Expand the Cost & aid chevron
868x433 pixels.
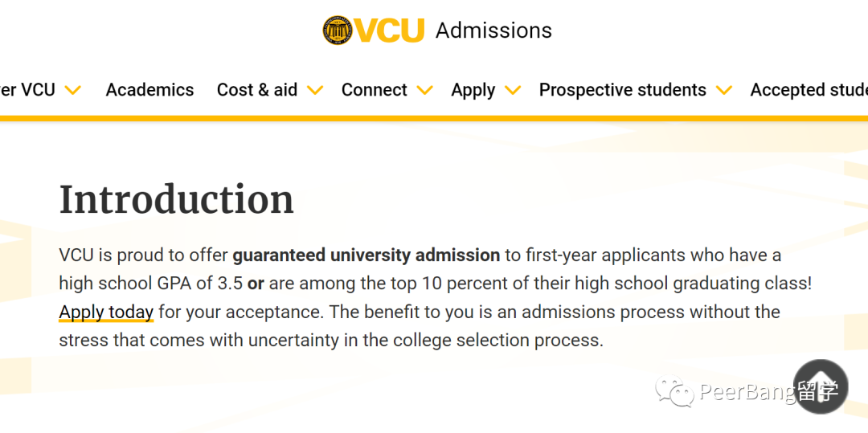click(315, 90)
